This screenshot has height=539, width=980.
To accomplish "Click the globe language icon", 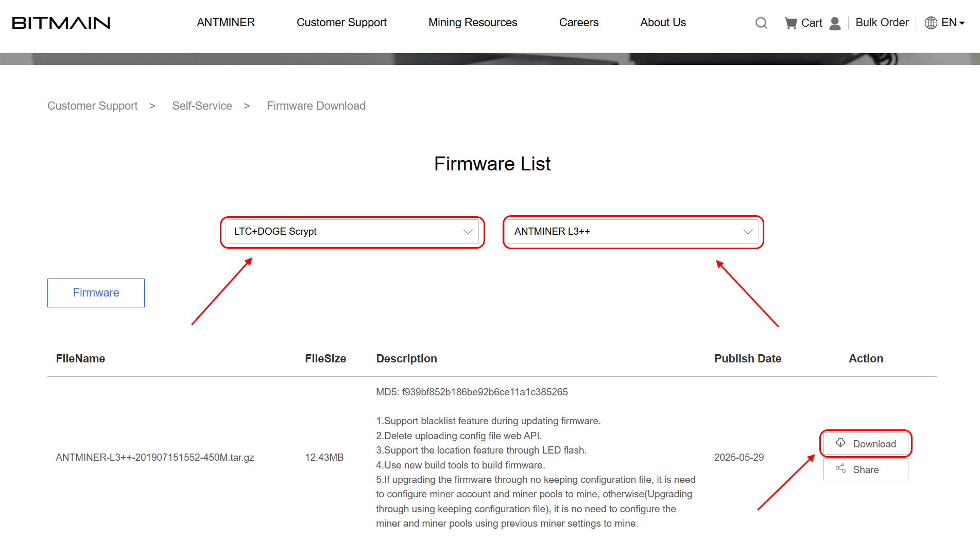I will (931, 23).
